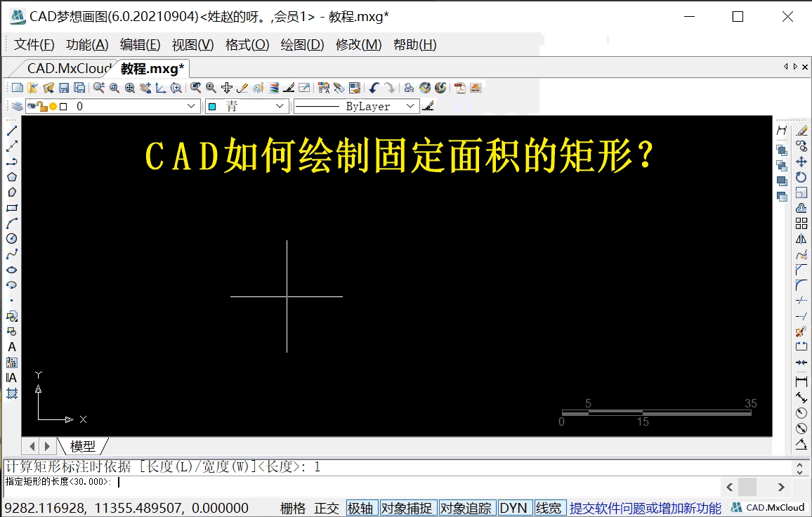Toggle the 对象追踪 object tracking

point(466,508)
